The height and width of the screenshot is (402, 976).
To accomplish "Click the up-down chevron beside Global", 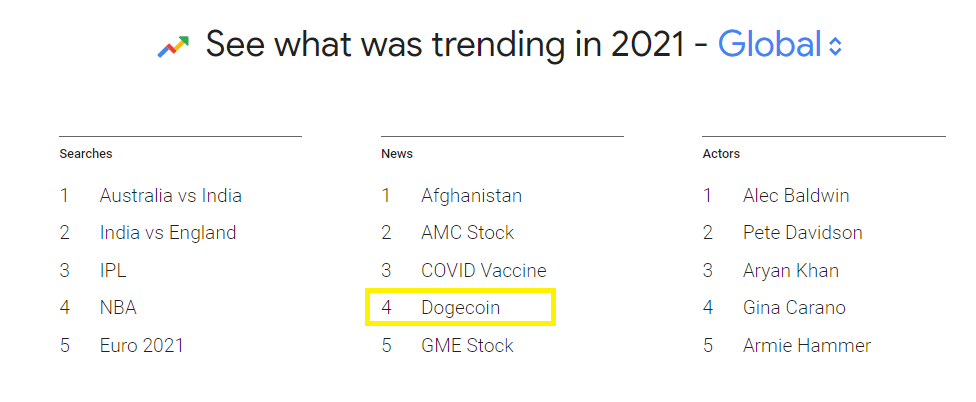I will [x=836, y=46].
